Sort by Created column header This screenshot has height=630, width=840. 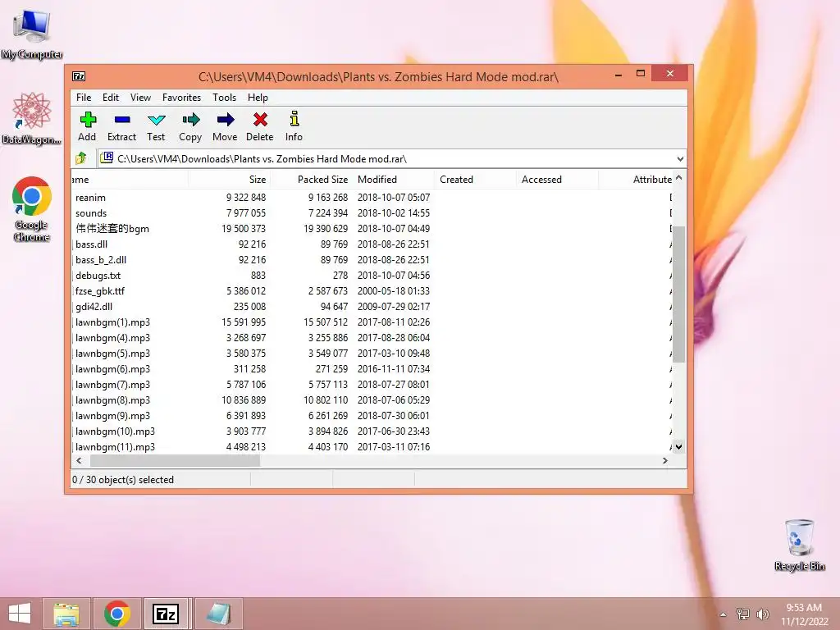(475, 180)
